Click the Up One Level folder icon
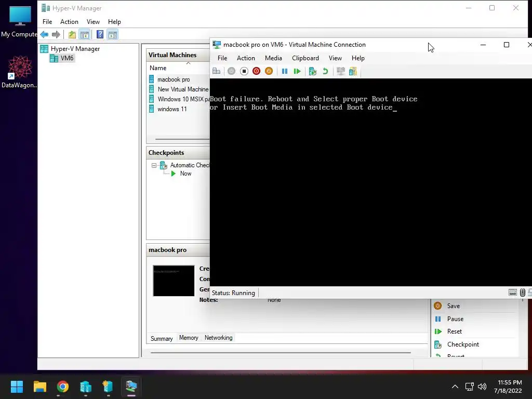 click(72, 34)
